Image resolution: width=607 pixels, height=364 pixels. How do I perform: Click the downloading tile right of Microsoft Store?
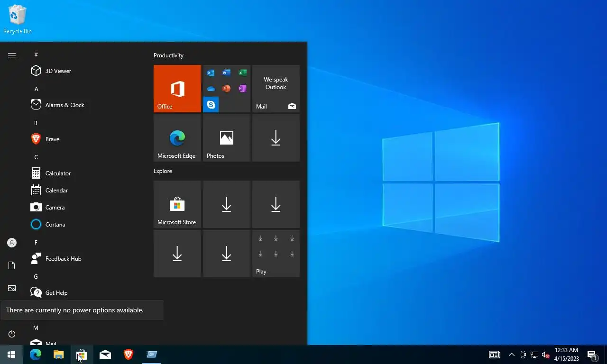pyautogui.click(x=227, y=204)
